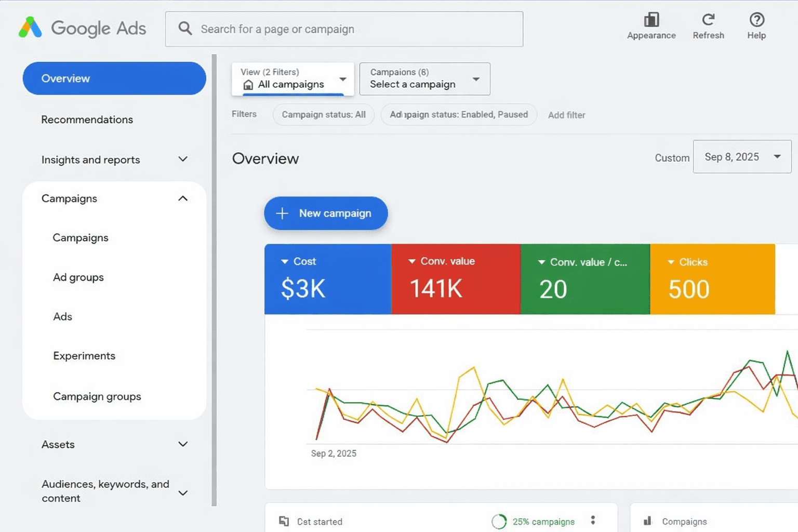Click Add filter
This screenshot has width=798, height=532.
(x=566, y=115)
